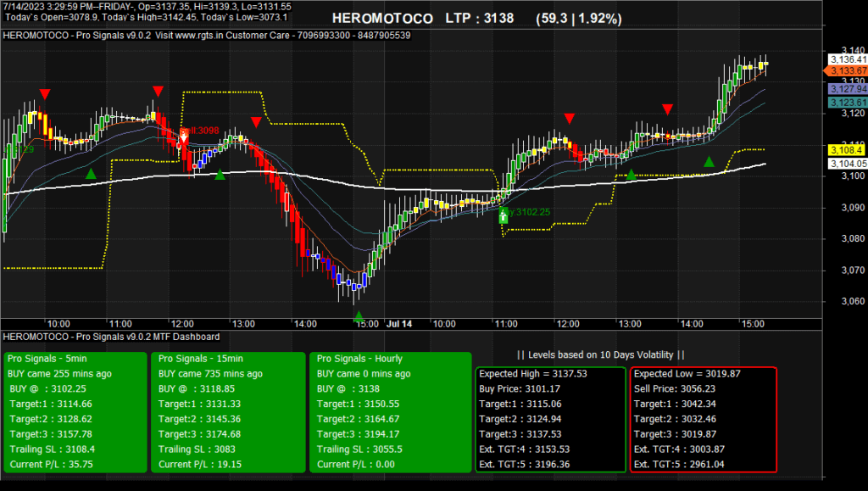Screen dimensions: 868x491
Task: Click the yellow 3,108.4 trailing stop tag
Action: pyautogui.click(x=847, y=150)
